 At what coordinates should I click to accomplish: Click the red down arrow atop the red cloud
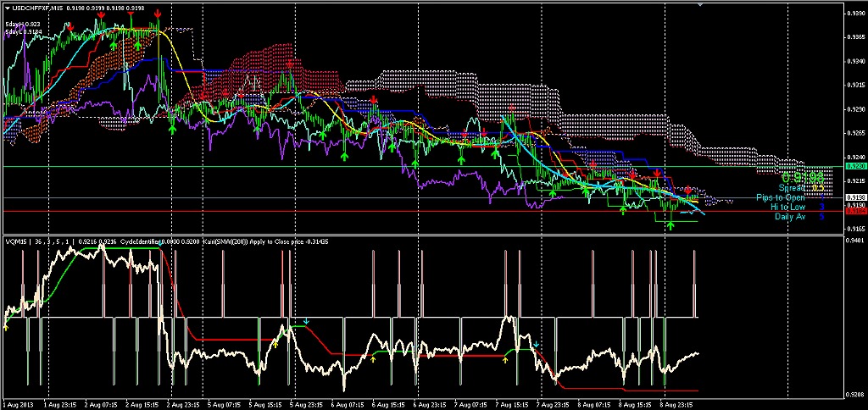(290, 64)
